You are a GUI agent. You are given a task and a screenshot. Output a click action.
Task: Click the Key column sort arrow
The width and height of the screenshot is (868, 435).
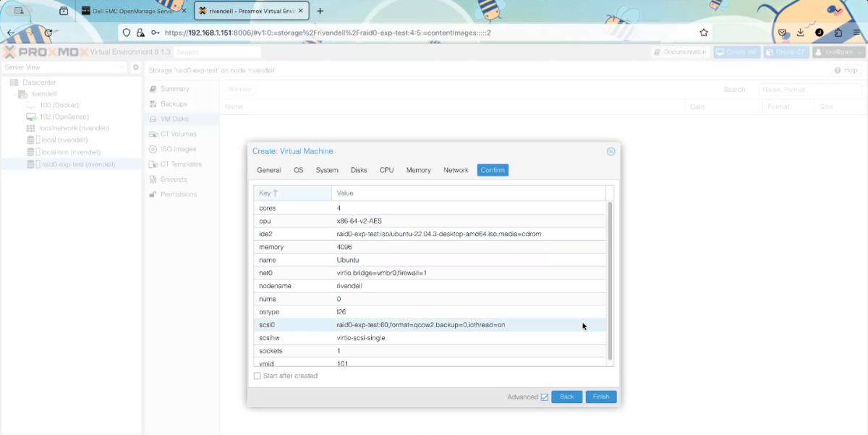pyautogui.click(x=276, y=193)
